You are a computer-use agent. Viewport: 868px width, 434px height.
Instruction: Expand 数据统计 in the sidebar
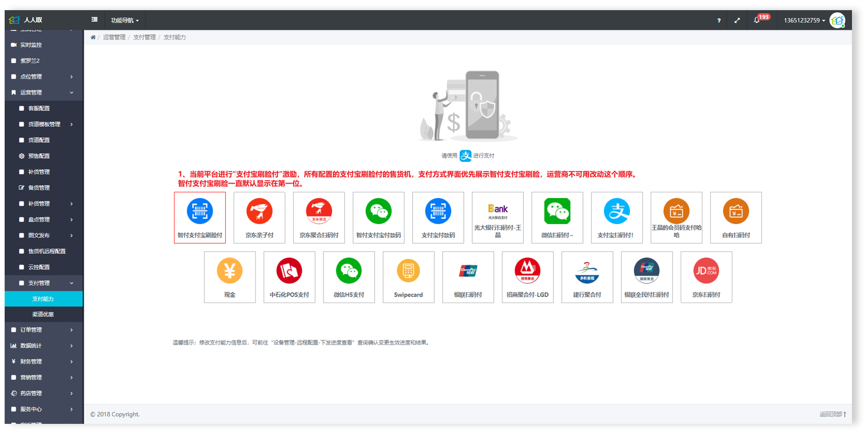click(x=44, y=346)
